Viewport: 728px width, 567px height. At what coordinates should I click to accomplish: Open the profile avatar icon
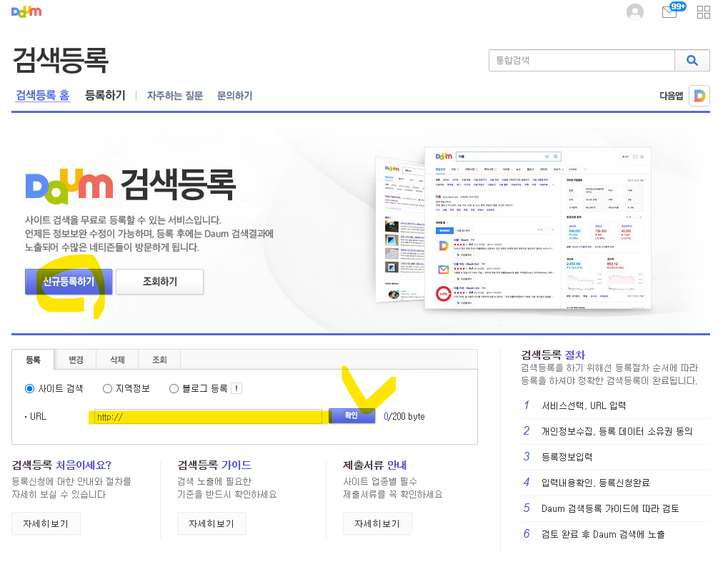pos(635,11)
